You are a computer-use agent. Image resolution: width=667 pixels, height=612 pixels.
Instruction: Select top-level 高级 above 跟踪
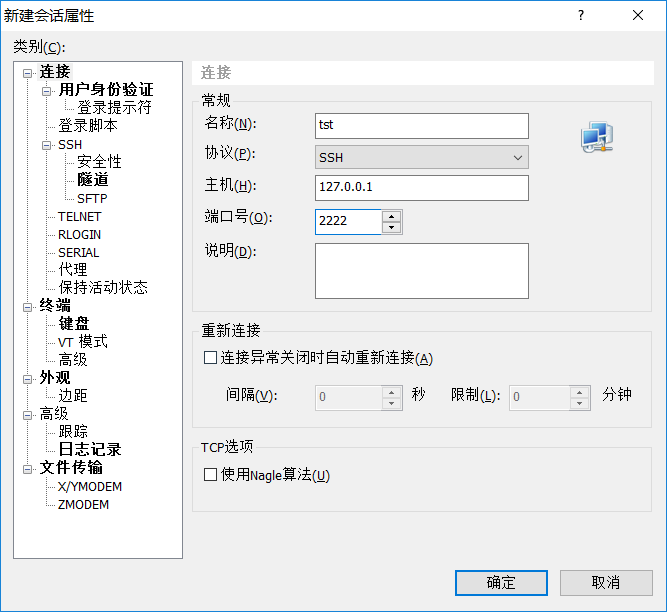click(54, 414)
